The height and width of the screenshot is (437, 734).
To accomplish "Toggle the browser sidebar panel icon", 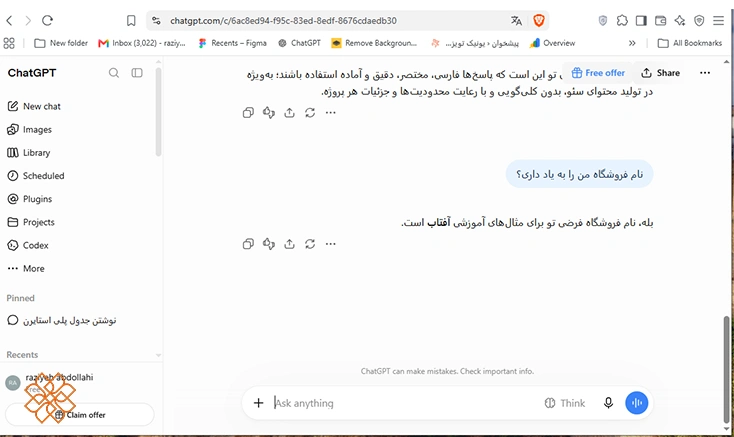I will 641,21.
